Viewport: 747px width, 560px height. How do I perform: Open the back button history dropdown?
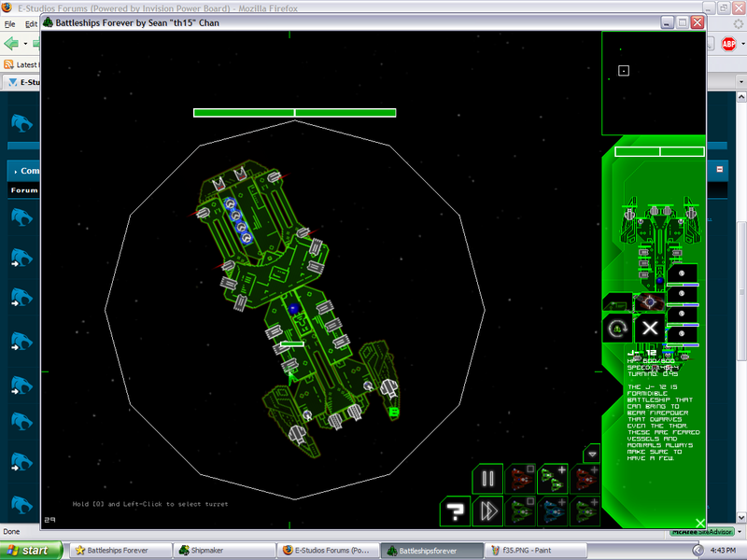(x=25, y=44)
